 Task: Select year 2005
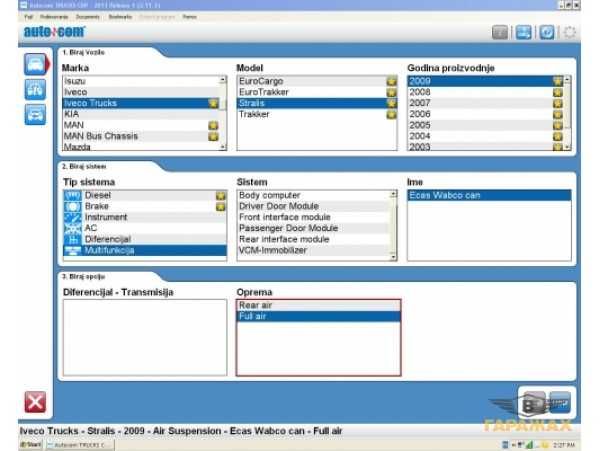pos(486,125)
